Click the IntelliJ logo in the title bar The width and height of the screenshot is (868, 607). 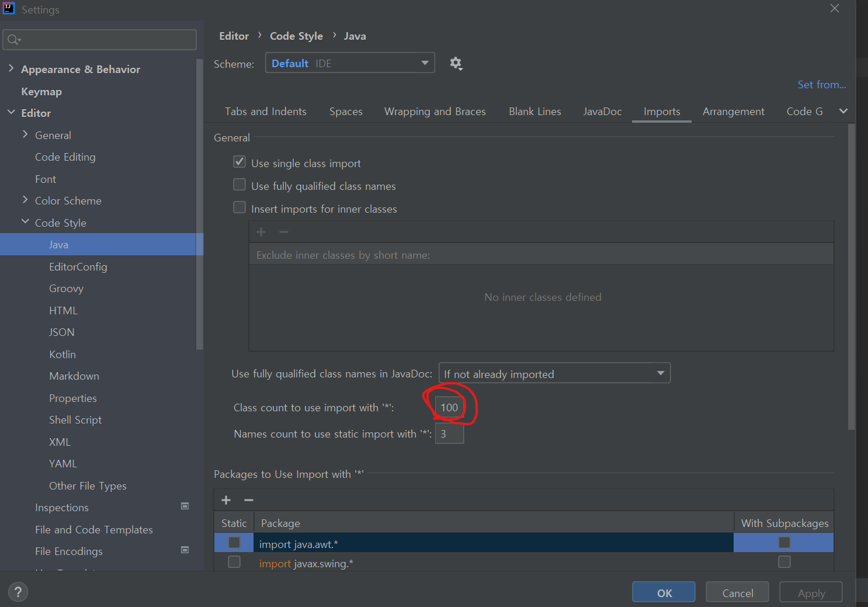point(9,8)
